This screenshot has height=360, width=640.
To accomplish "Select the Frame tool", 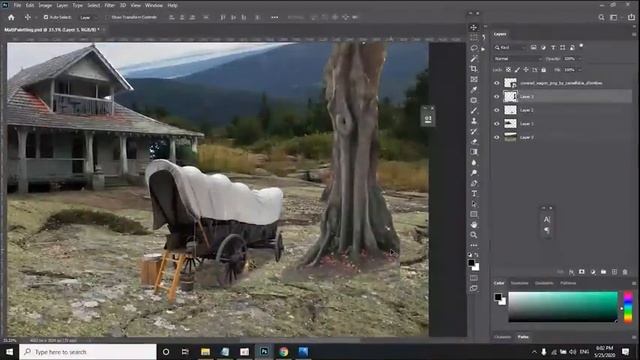I will pyautogui.click(x=473, y=79).
